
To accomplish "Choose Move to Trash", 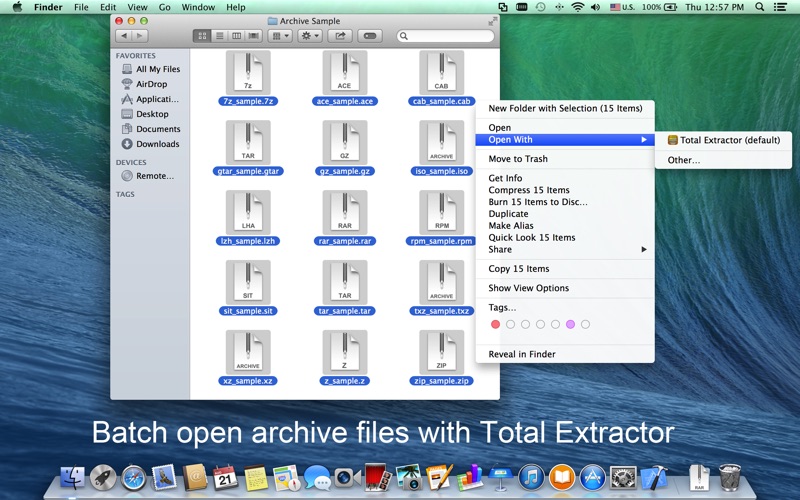I will 565,159.
